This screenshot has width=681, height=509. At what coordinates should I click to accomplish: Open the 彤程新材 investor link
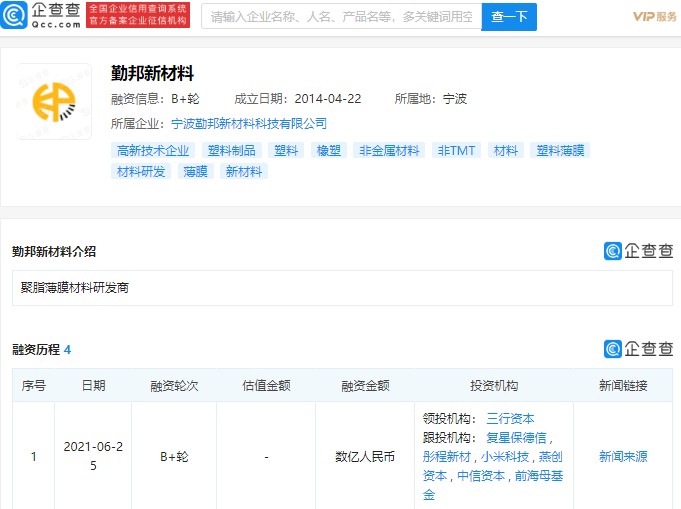pyautogui.click(x=446, y=456)
